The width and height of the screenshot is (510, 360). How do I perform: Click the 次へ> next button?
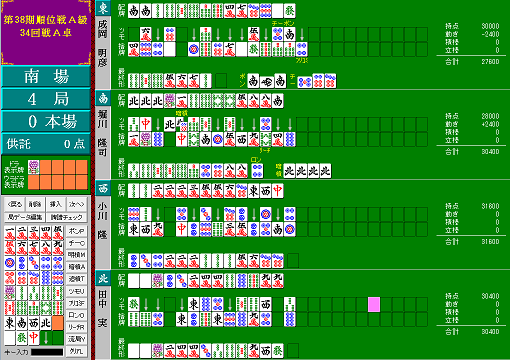click(x=76, y=204)
